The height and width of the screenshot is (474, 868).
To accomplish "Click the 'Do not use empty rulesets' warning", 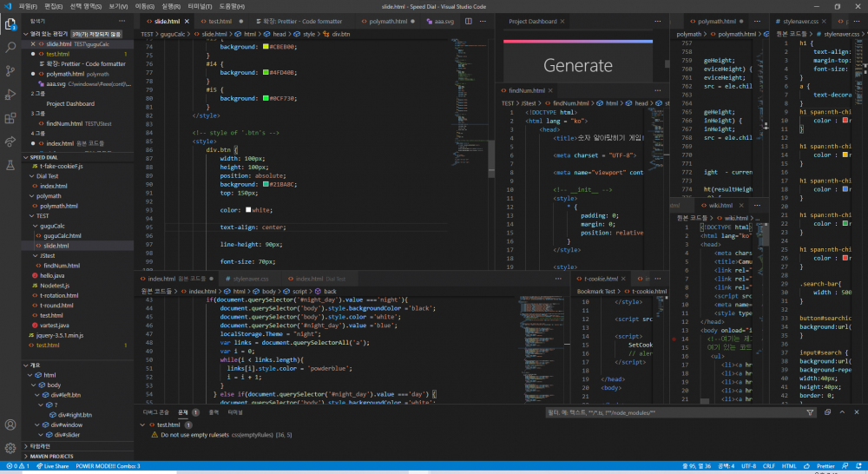I will coord(221,435).
